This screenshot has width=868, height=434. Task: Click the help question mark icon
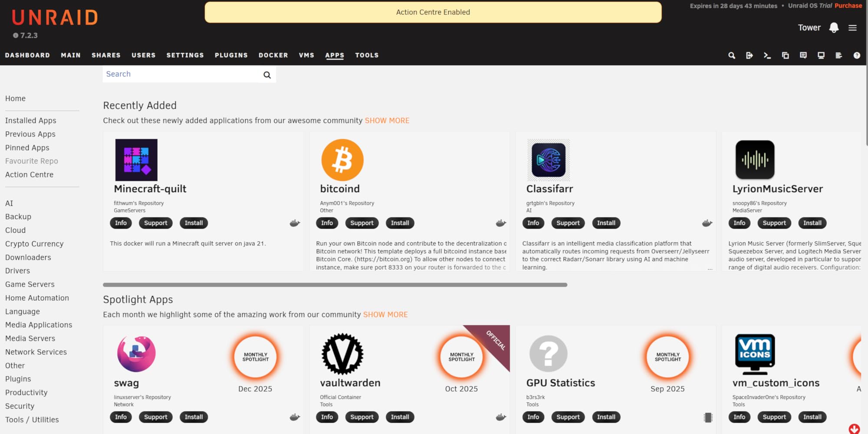tap(857, 56)
